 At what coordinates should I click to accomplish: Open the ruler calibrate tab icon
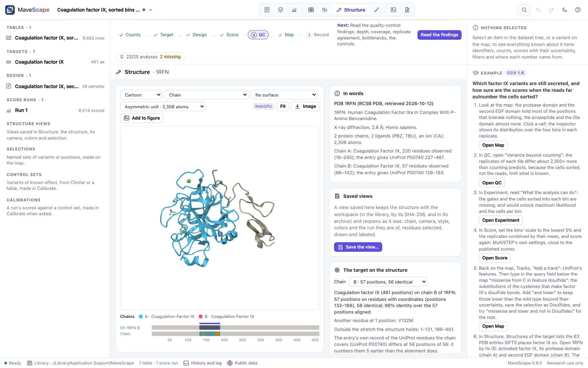tap(377, 10)
